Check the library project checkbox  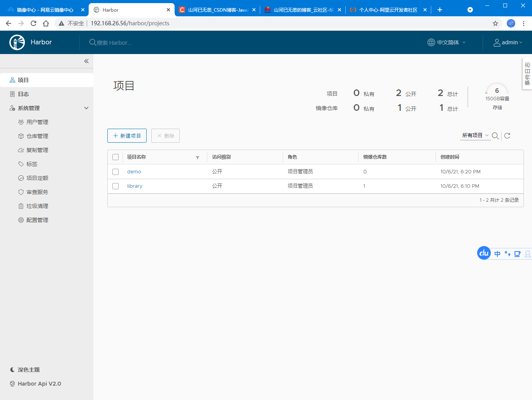115,186
